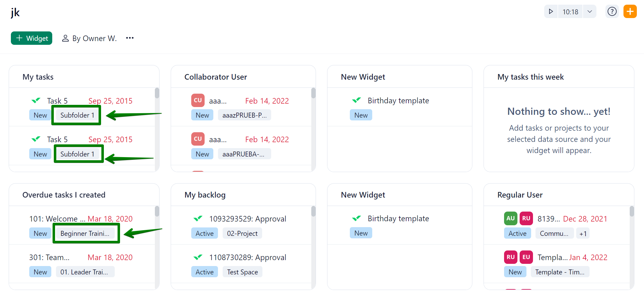Viewport: 644px width, 299px height.
Task: Click the +1 more tags badge
Action: click(x=583, y=233)
